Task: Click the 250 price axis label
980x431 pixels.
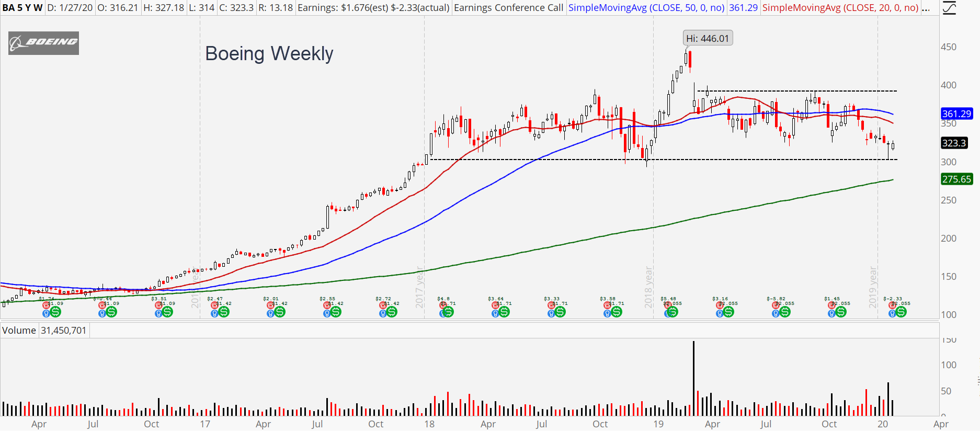Action: pos(949,200)
